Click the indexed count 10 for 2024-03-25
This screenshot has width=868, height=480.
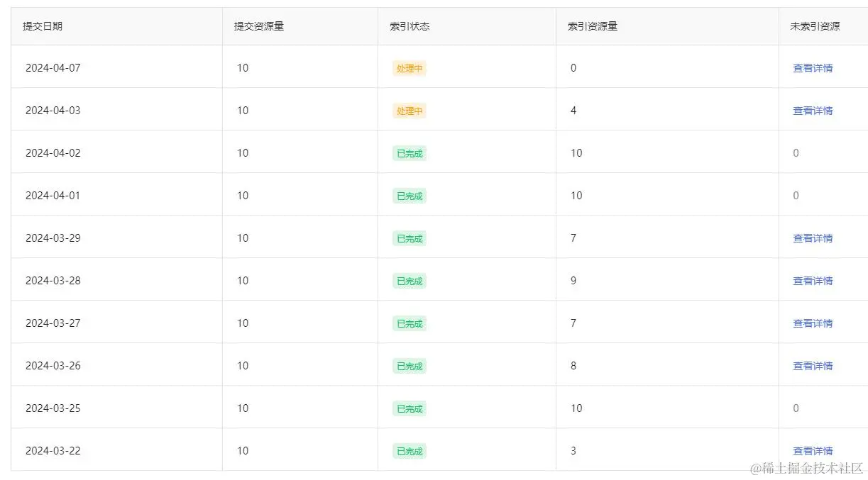(x=576, y=408)
